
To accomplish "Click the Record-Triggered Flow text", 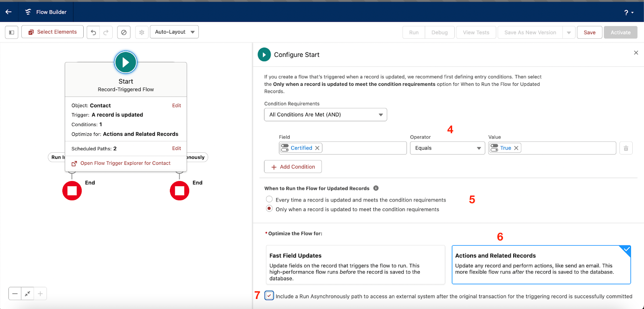I will [126, 89].
